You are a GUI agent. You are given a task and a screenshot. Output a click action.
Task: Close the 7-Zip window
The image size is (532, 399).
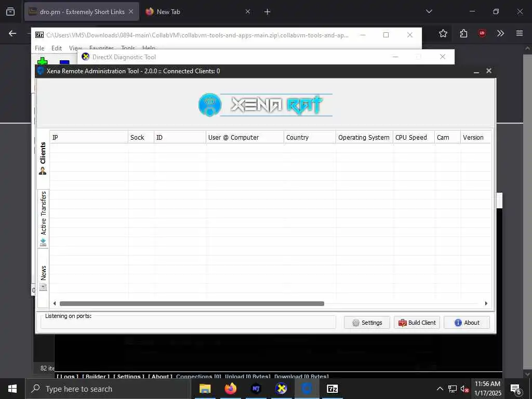(409, 35)
